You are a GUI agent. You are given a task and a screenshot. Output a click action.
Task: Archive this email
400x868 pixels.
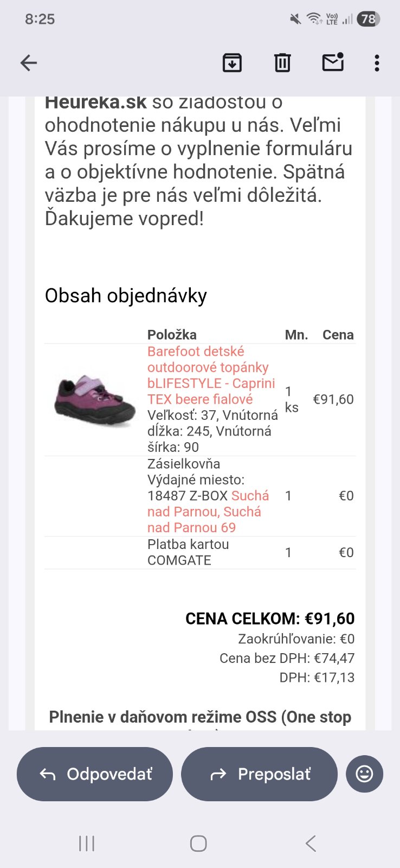point(232,63)
